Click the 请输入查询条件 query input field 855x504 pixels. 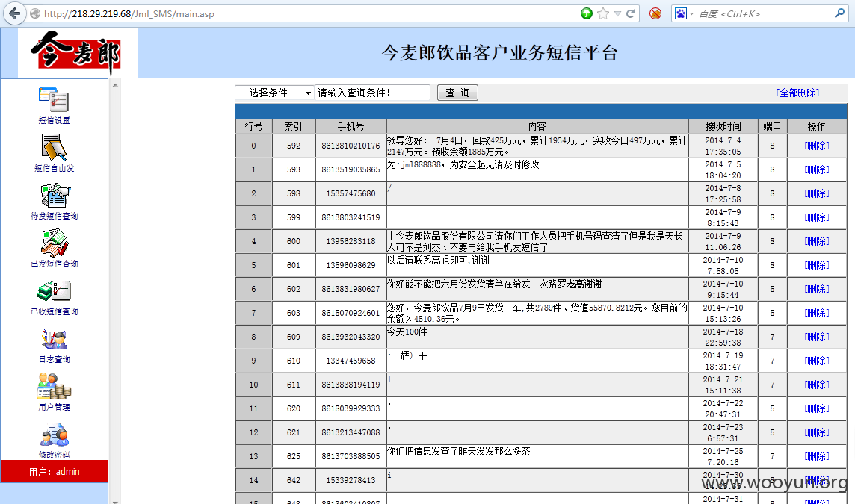coord(372,93)
